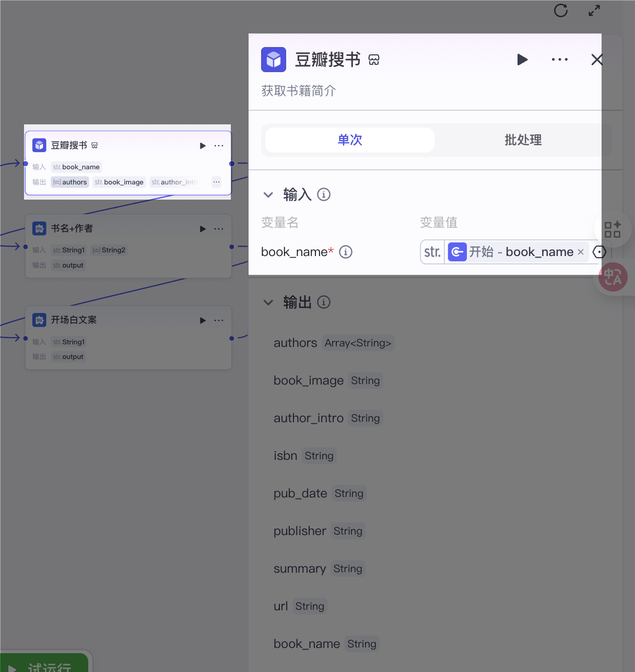Click info icon next to 输入 heading

tap(324, 194)
